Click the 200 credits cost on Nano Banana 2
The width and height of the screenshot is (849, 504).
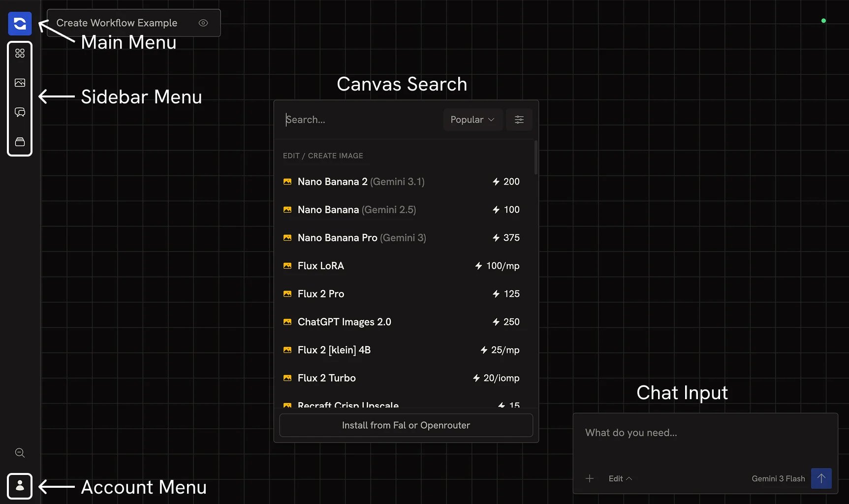click(x=506, y=182)
